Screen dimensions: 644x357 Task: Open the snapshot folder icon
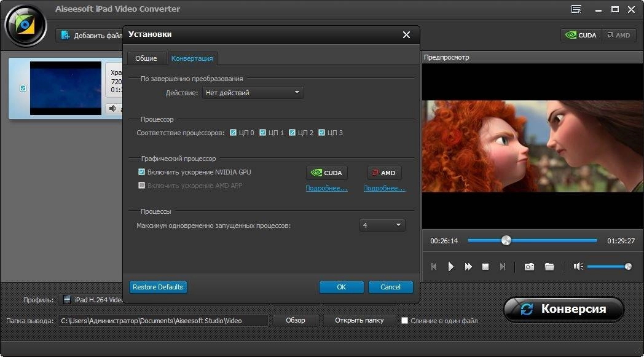pos(549,267)
